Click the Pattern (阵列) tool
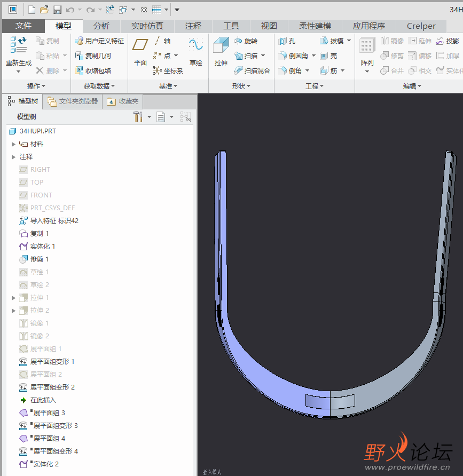Screen dimensions: 463x476 367,51
